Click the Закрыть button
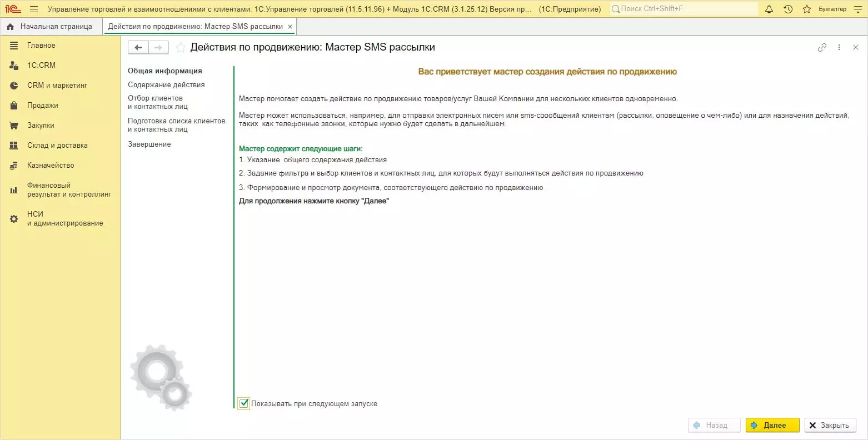The height and width of the screenshot is (440, 868). click(x=830, y=425)
